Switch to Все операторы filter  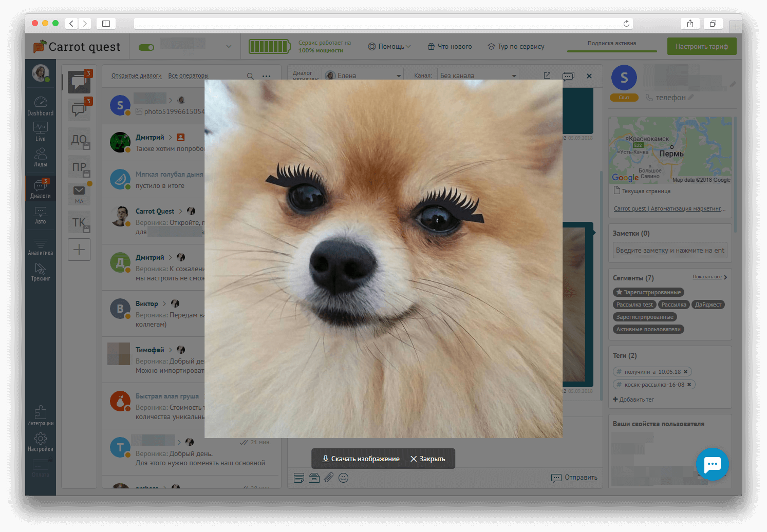coord(188,75)
